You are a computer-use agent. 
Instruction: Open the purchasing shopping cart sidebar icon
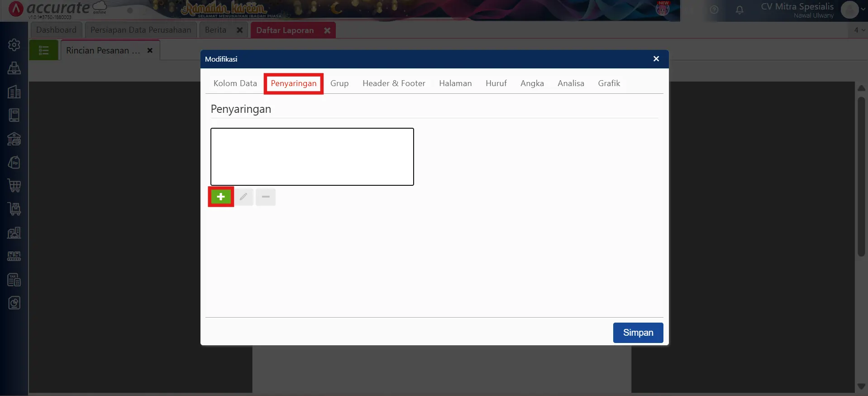coord(14,185)
